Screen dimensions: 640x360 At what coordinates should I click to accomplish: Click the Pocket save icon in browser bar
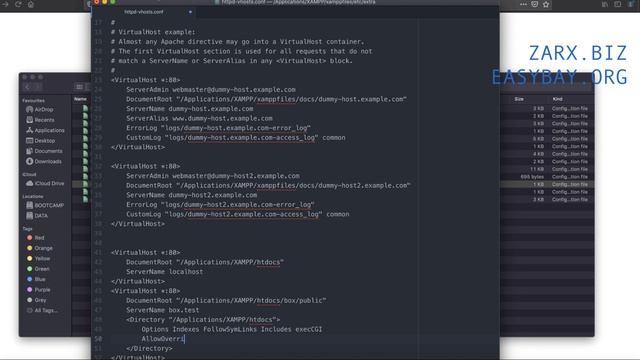coord(534,4)
